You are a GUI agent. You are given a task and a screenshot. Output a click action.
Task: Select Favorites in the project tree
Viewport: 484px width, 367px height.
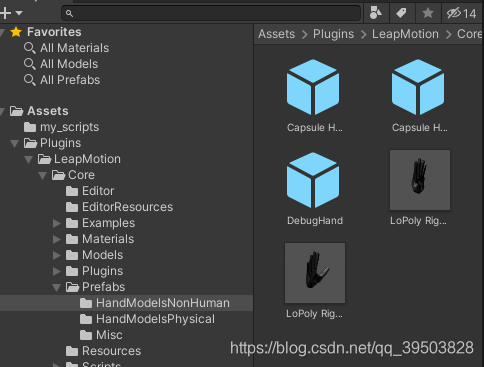pos(54,32)
